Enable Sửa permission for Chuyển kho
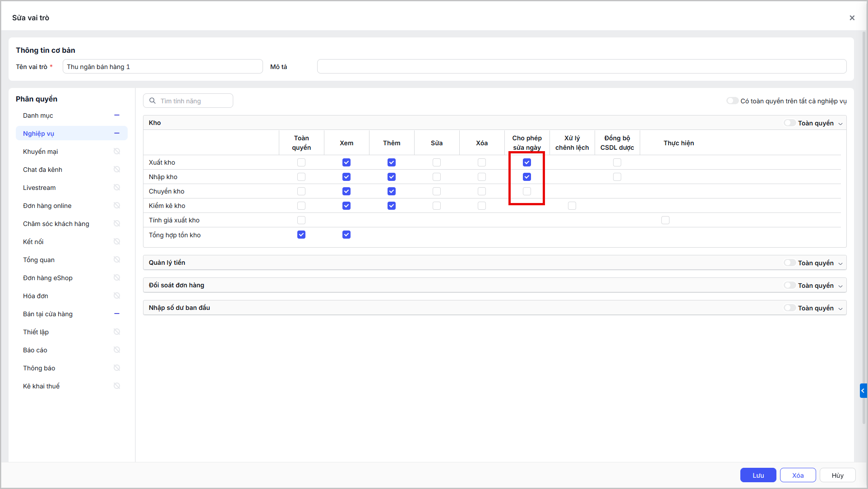This screenshot has height=489, width=868. tap(437, 191)
